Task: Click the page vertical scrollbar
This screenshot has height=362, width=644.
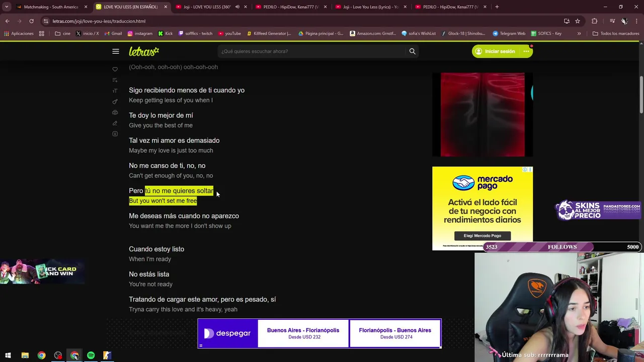Action: [x=641, y=95]
